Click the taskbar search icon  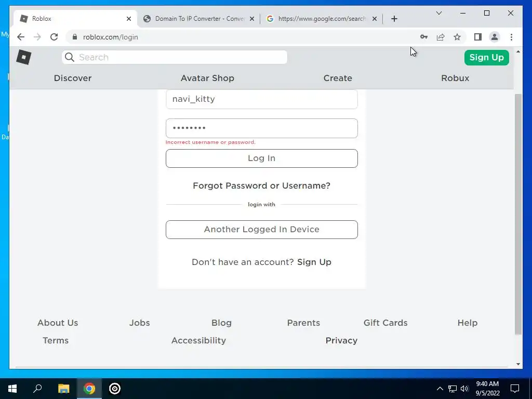point(37,389)
